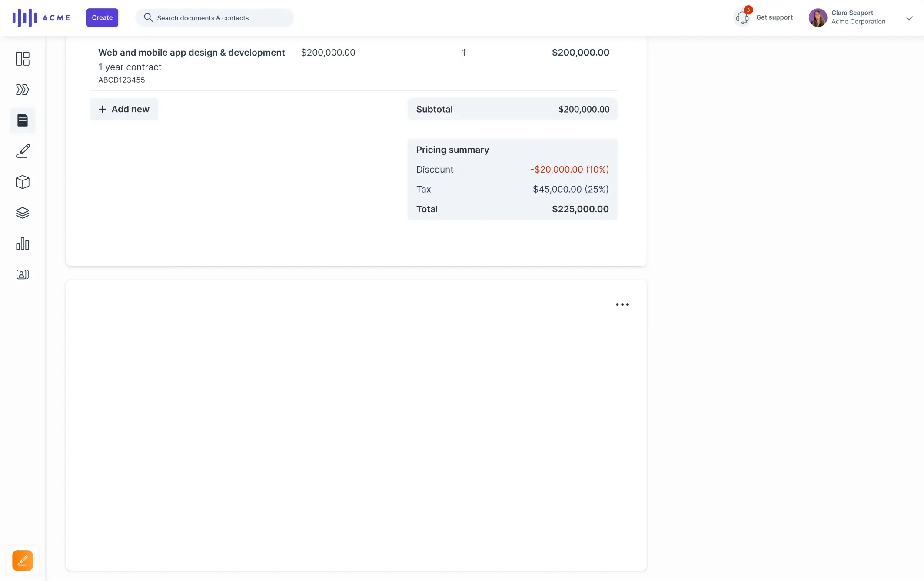Screen dimensions: 924x581
Task: Select the Products box icon in the sidebar
Action: pos(22,182)
